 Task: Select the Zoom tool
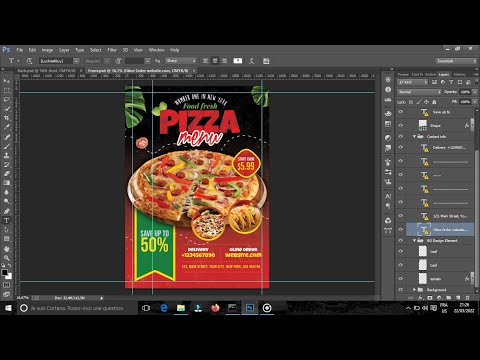click(x=6, y=258)
